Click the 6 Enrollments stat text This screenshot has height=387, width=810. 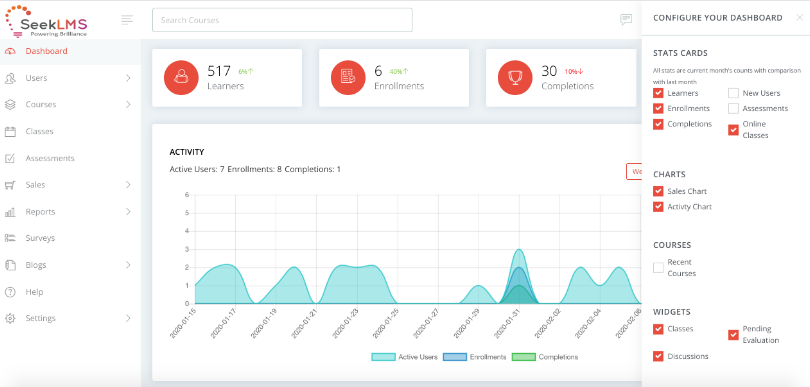pyautogui.click(x=399, y=78)
